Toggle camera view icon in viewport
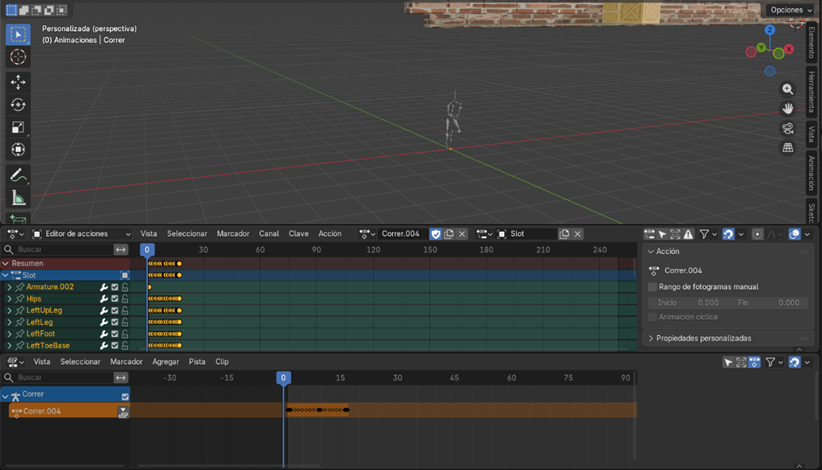Image resolution: width=822 pixels, height=470 pixels. (x=787, y=128)
